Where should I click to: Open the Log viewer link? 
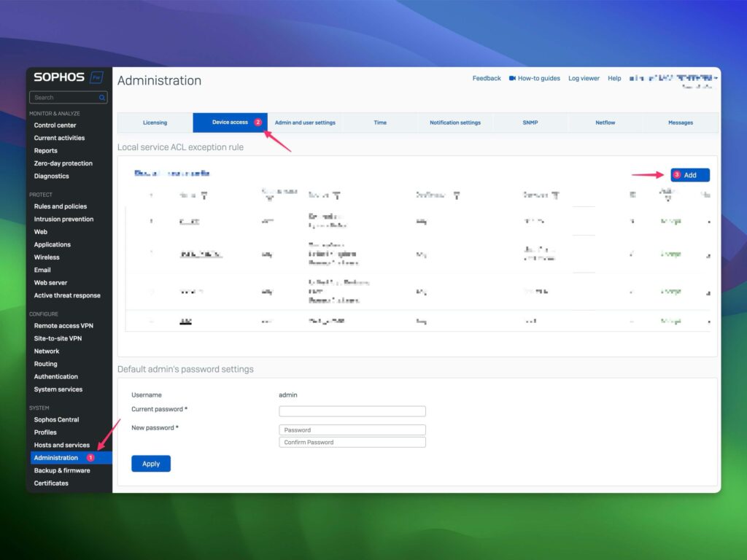584,78
